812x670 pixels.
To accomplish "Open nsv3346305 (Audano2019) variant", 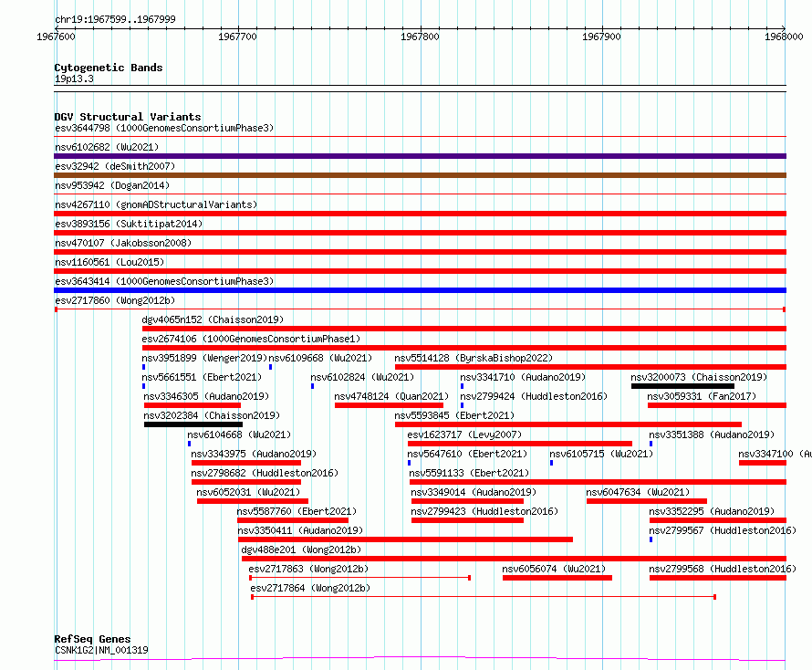I will point(206,396).
